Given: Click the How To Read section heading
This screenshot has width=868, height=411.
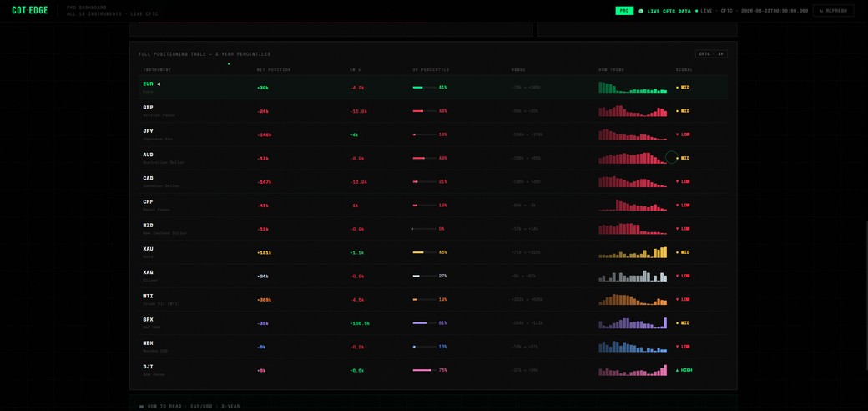Looking at the screenshot, I should pyautogui.click(x=189, y=406).
